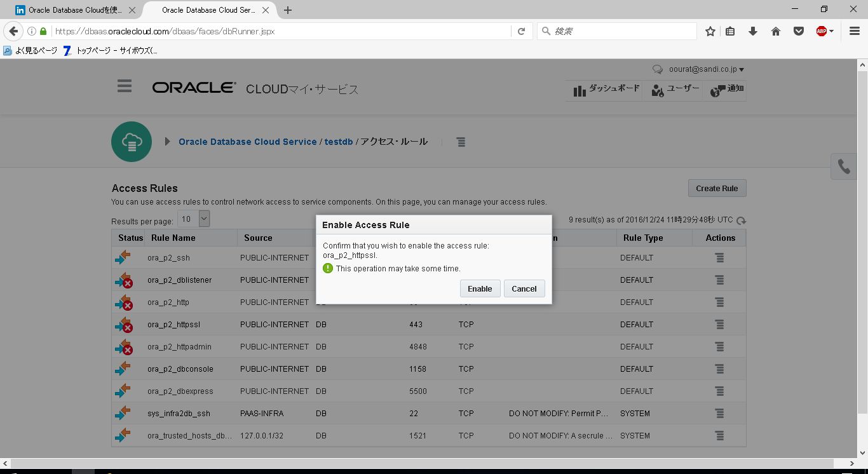Select the ora_p2_httpadmin rule name

click(179, 347)
